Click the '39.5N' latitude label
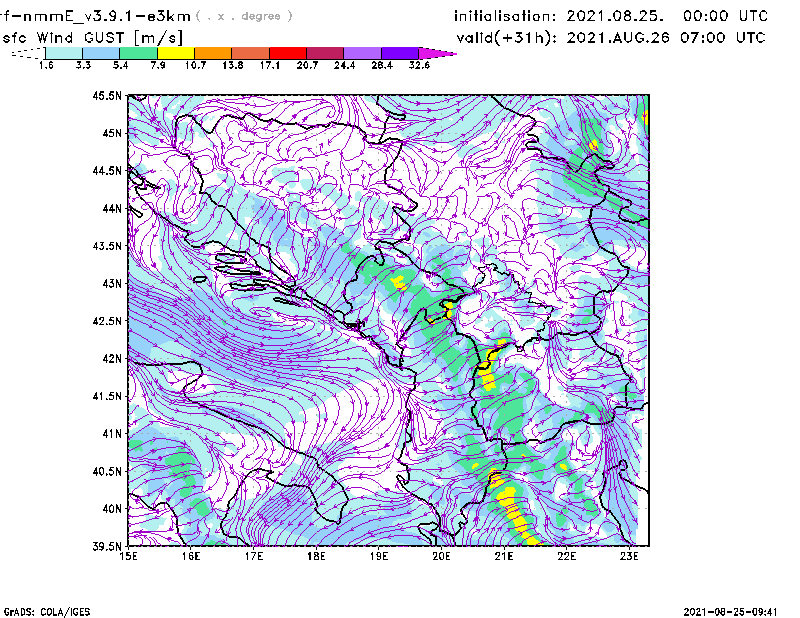This screenshot has height=618, width=800. (x=107, y=547)
